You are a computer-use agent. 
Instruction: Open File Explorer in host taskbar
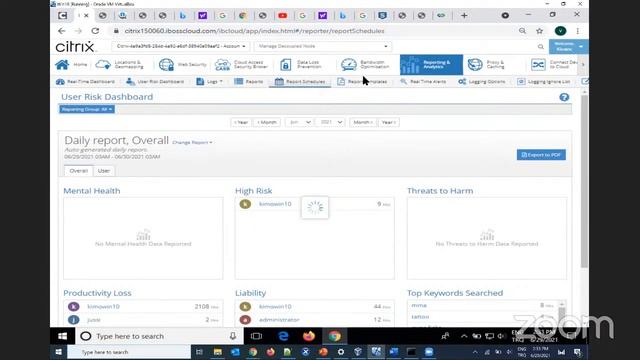pos(218,352)
